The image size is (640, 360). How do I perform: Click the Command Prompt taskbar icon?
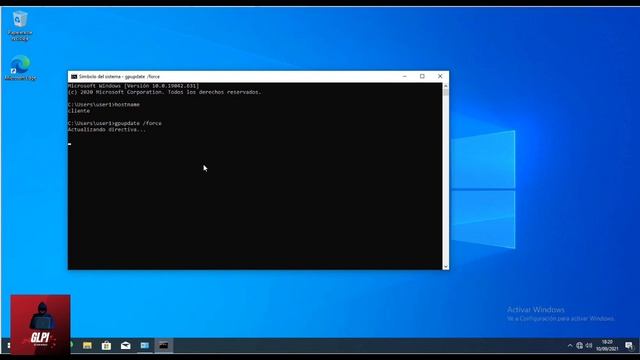pyautogui.click(x=164, y=346)
